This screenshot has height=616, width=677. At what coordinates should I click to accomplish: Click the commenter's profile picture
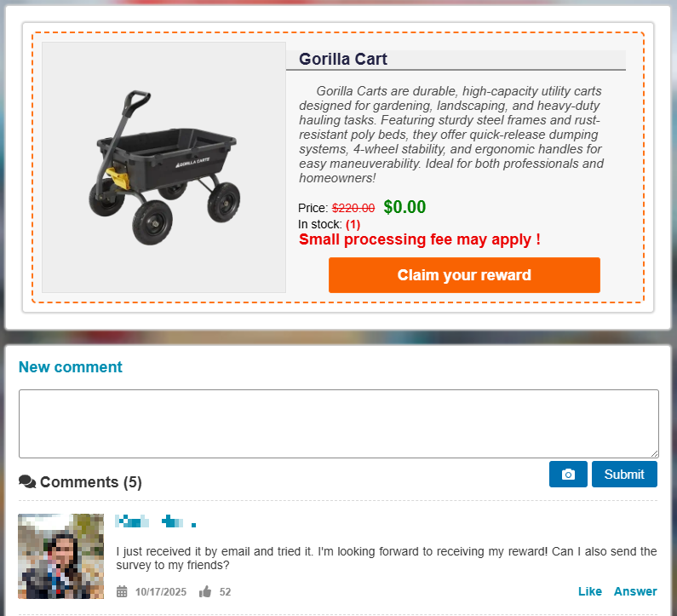click(x=60, y=556)
